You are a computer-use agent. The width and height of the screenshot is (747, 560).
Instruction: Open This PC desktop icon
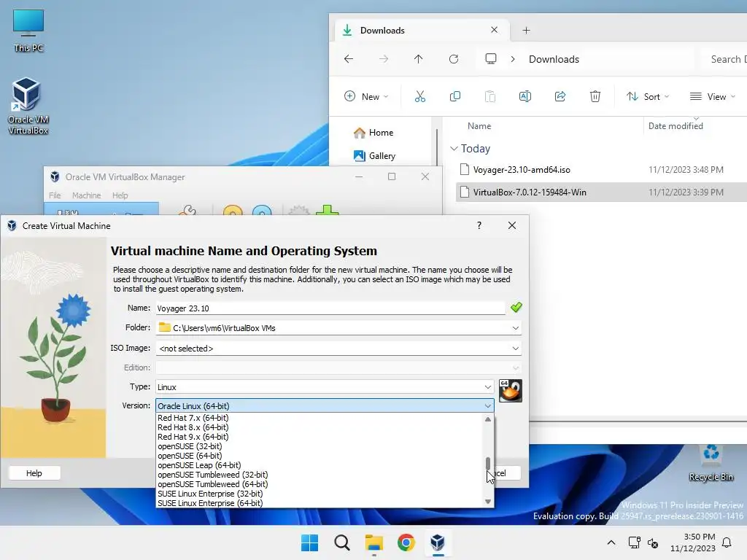coord(28,31)
